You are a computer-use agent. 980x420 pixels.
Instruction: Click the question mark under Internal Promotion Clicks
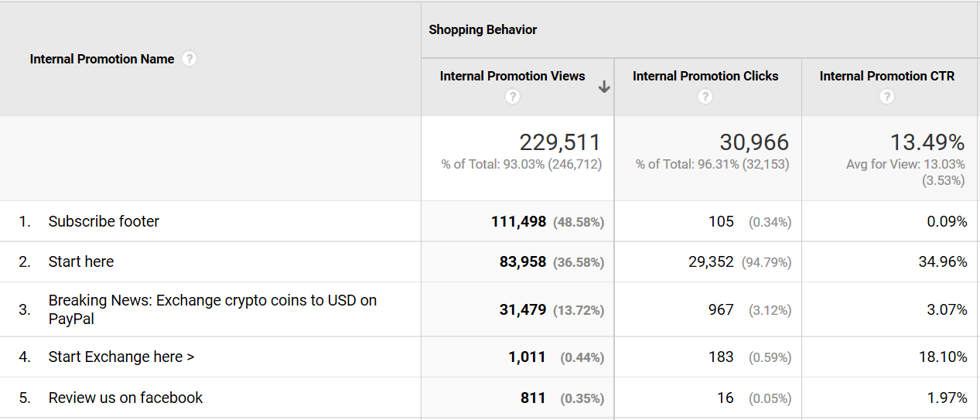[705, 97]
